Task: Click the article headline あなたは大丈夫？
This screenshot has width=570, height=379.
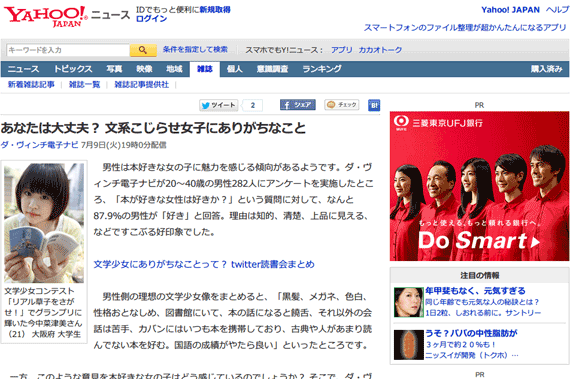Action: pyautogui.click(x=153, y=128)
